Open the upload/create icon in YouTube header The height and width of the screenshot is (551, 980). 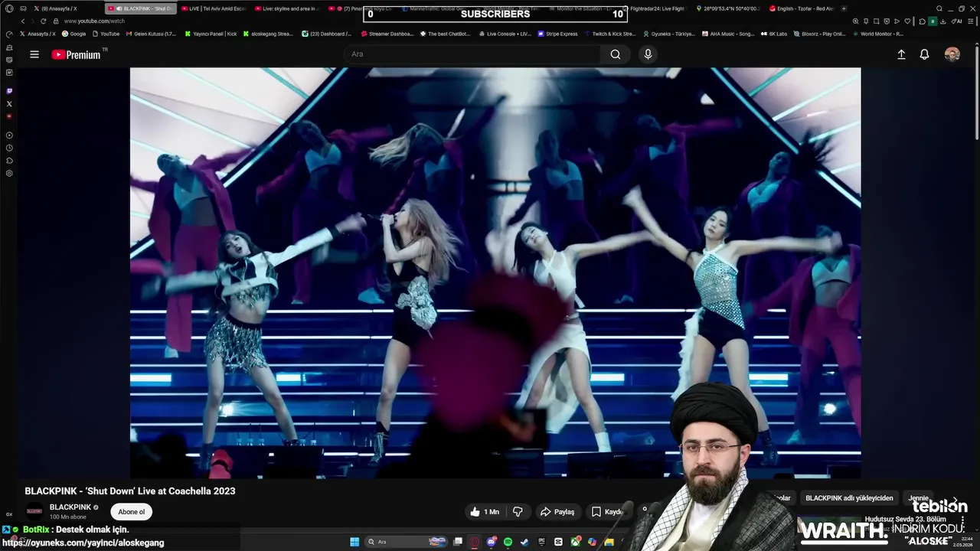click(901, 54)
